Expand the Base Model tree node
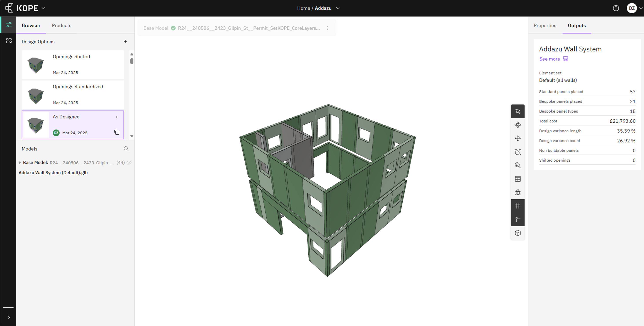The height and width of the screenshot is (326, 644). click(x=20, y=162)
